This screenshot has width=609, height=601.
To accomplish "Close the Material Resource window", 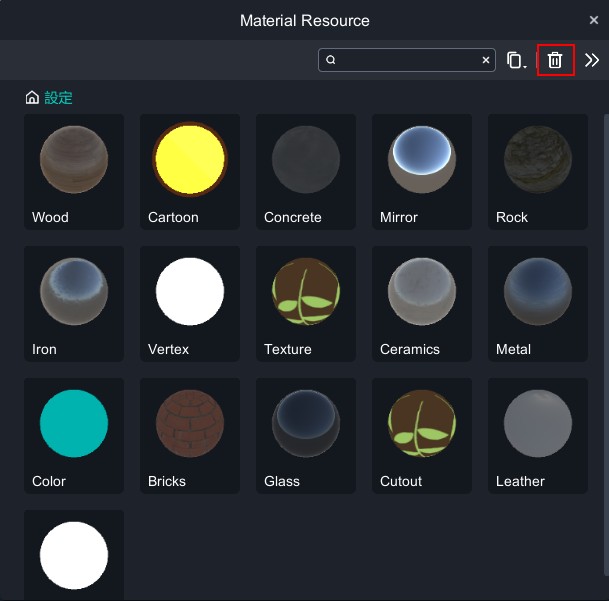I will 594,20.
